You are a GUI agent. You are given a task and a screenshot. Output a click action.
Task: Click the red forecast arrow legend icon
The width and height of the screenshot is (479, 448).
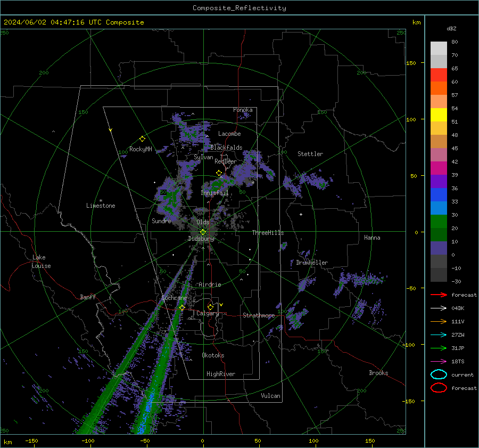439,295
